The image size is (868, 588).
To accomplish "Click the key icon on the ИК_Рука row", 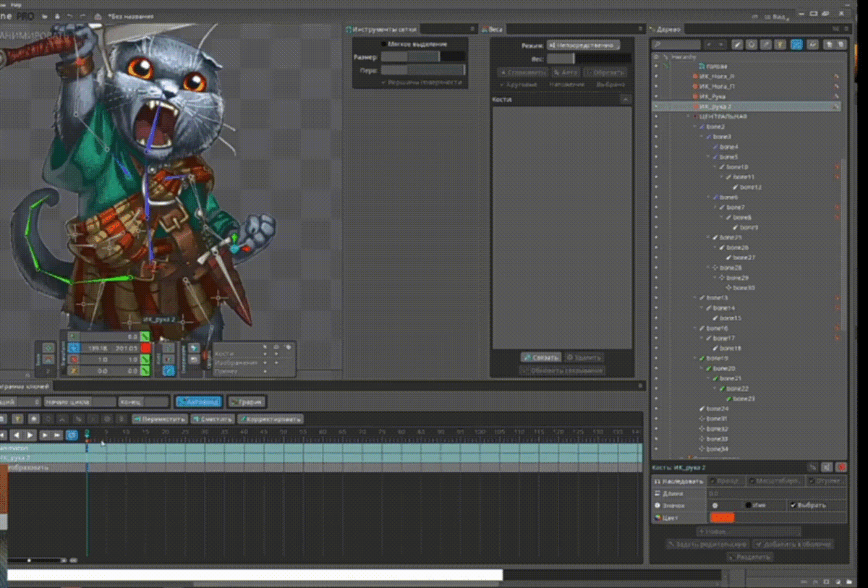I will tap(837, 96).
